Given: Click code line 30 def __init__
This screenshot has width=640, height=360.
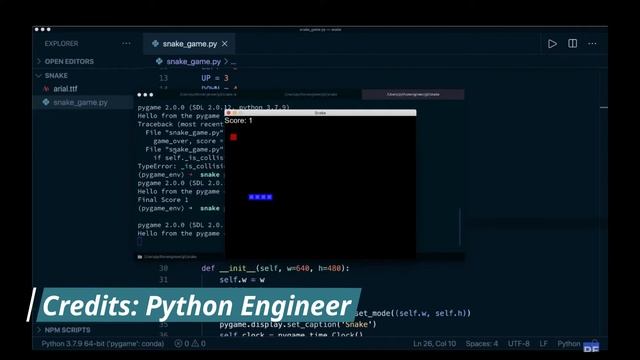Looking at the screenshot, I should [x=275, y=269].
